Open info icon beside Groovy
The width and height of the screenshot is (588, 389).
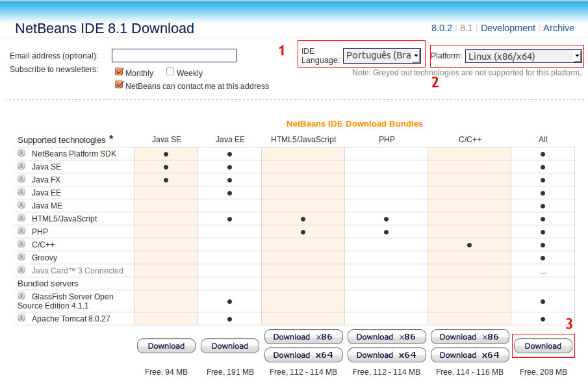[x=21, y=257]
